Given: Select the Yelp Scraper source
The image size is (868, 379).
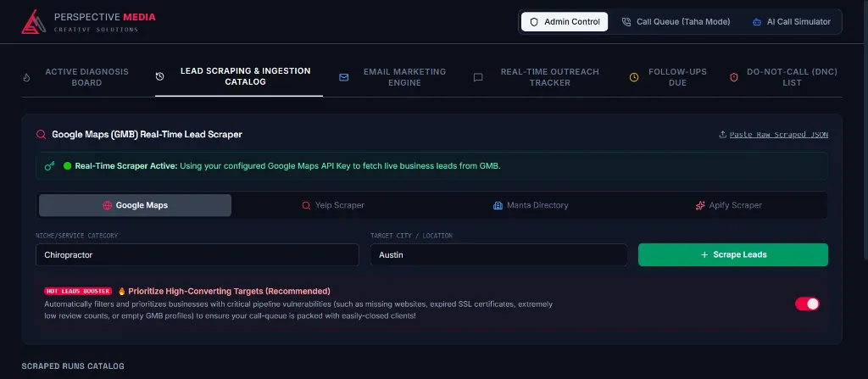Looking at the screenshot, I should pos(333,205).
